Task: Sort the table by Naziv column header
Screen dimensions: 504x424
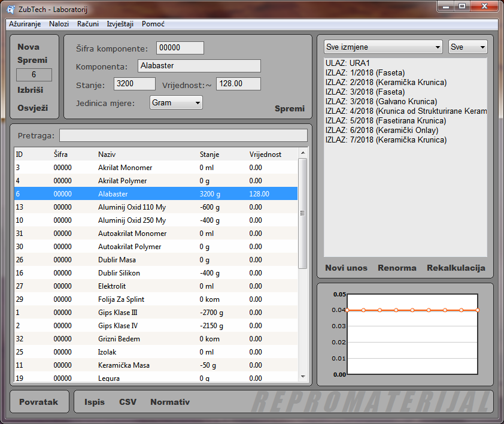Action: point(107,155)
